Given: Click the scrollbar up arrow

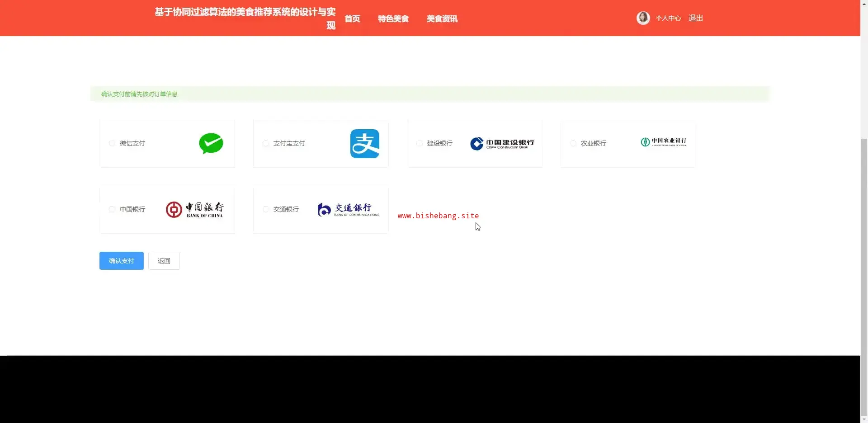Looking at the screenshot, I should tap(864, 4).
